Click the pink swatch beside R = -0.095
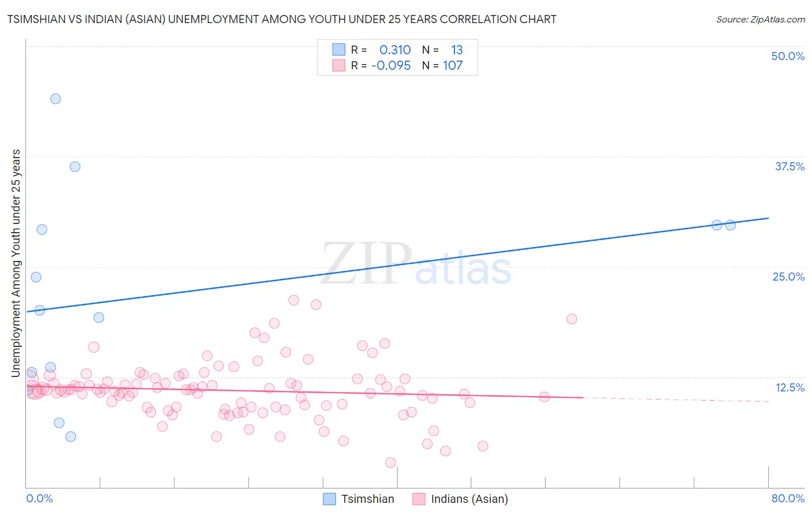 (338, 66)
